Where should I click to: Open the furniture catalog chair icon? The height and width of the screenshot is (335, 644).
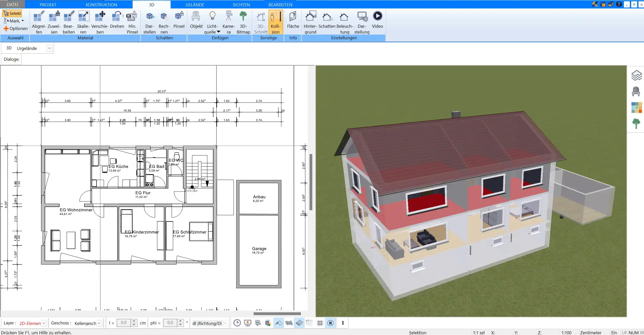[x=636, y=92]
